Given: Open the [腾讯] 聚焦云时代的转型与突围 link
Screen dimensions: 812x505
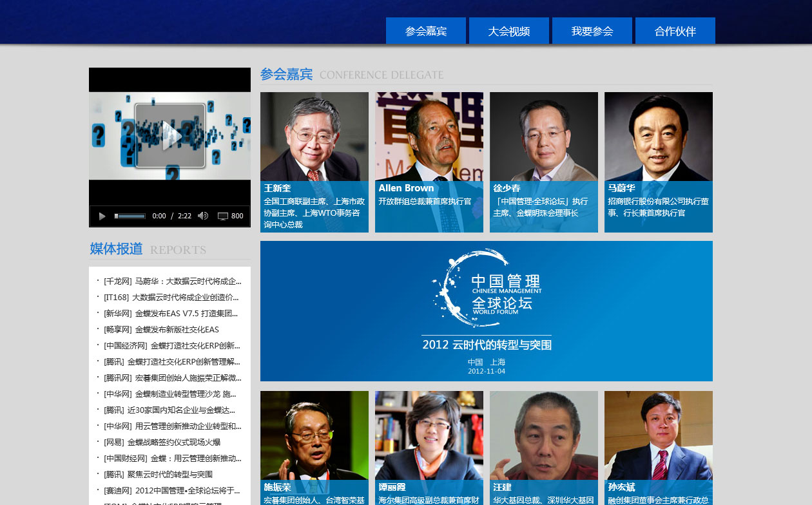Looking at the screenshot, I should (x=158, y=475).
